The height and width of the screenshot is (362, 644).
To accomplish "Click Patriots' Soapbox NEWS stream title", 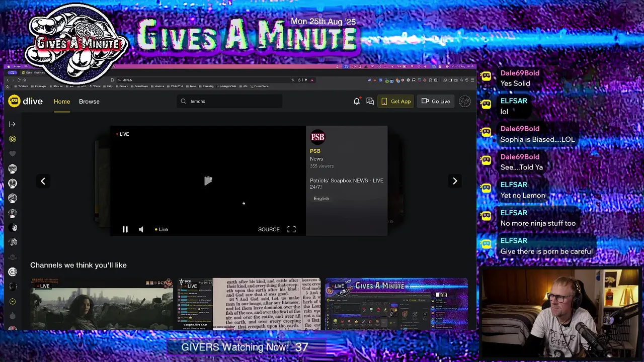I will point(347,184).
